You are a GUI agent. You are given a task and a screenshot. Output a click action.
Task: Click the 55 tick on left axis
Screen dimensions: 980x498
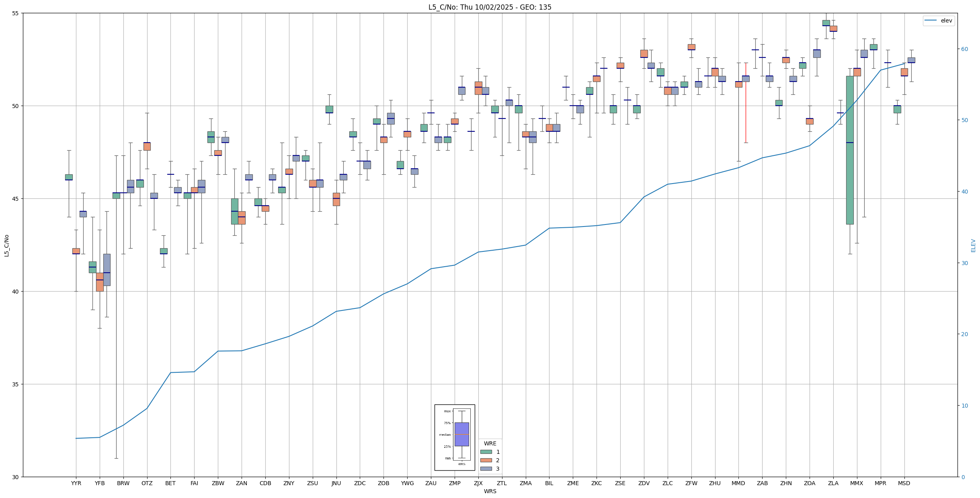point(16,13)
